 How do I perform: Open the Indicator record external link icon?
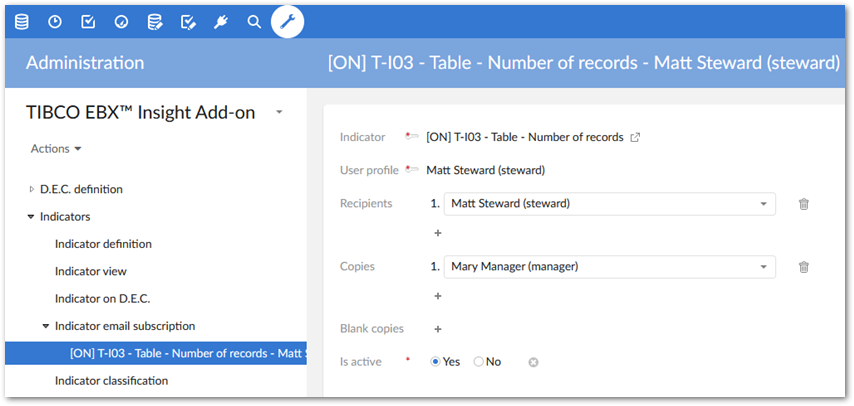click(635, 137)
